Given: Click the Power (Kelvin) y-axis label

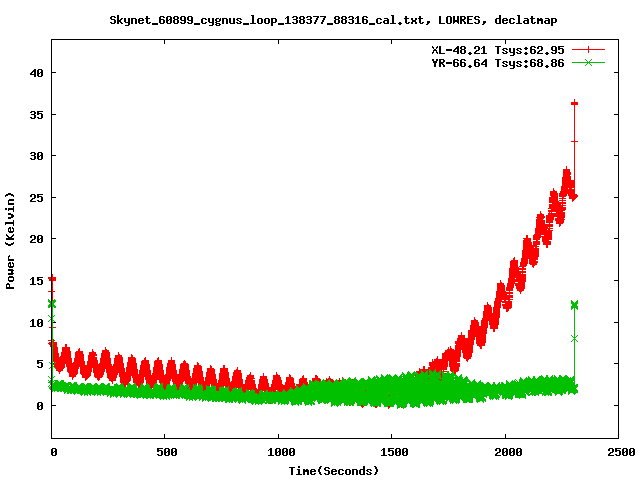Looking at the screenshot, I should point(10,241).
